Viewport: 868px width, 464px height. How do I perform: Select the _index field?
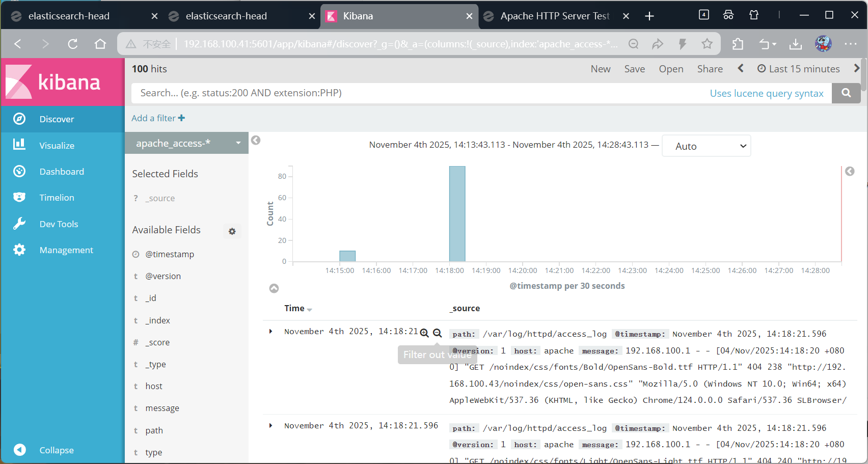(x=157, y=320)
